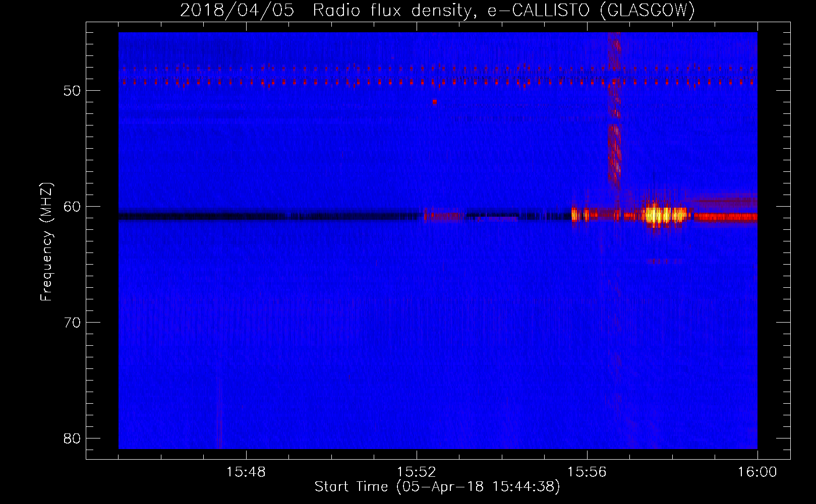
Task: Click the 50 frequency tick label
Action: [72, 91]
